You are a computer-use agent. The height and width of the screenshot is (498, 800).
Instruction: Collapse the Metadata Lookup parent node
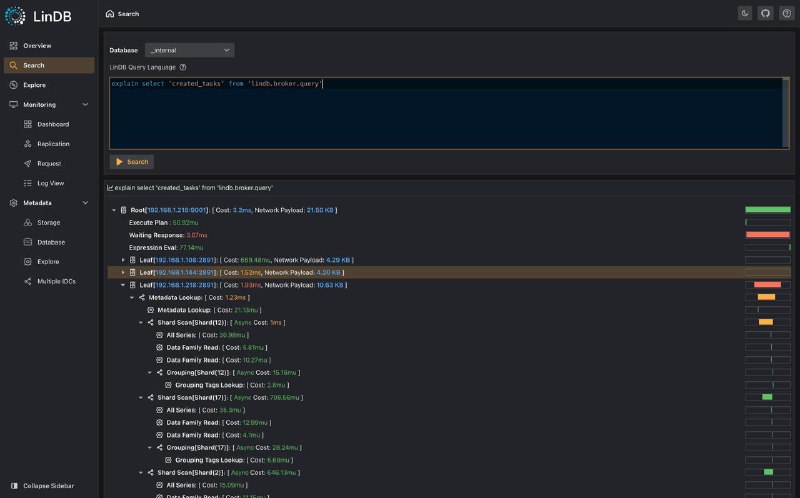(132, 297)
